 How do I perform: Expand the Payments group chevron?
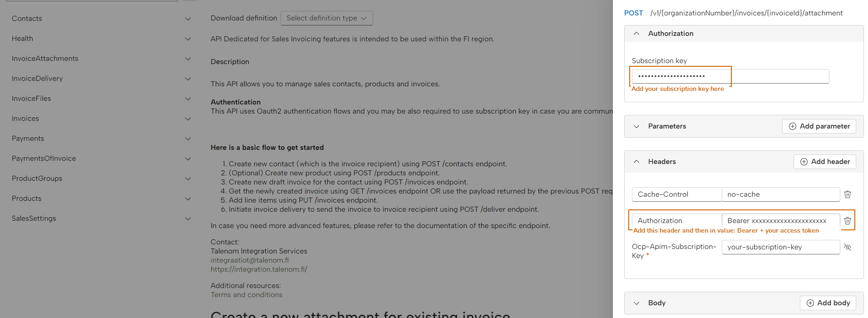188,139
